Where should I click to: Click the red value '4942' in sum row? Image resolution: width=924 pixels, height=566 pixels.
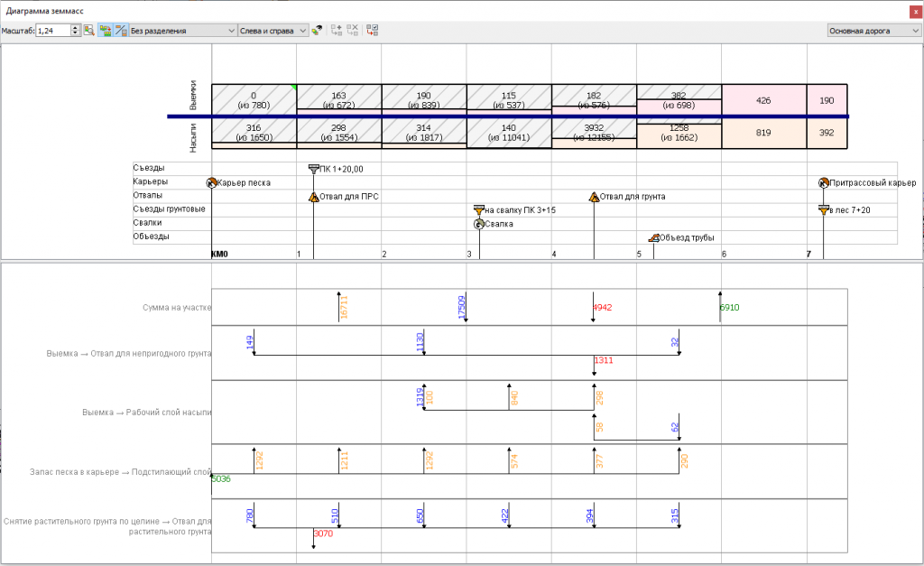[602, 307]
